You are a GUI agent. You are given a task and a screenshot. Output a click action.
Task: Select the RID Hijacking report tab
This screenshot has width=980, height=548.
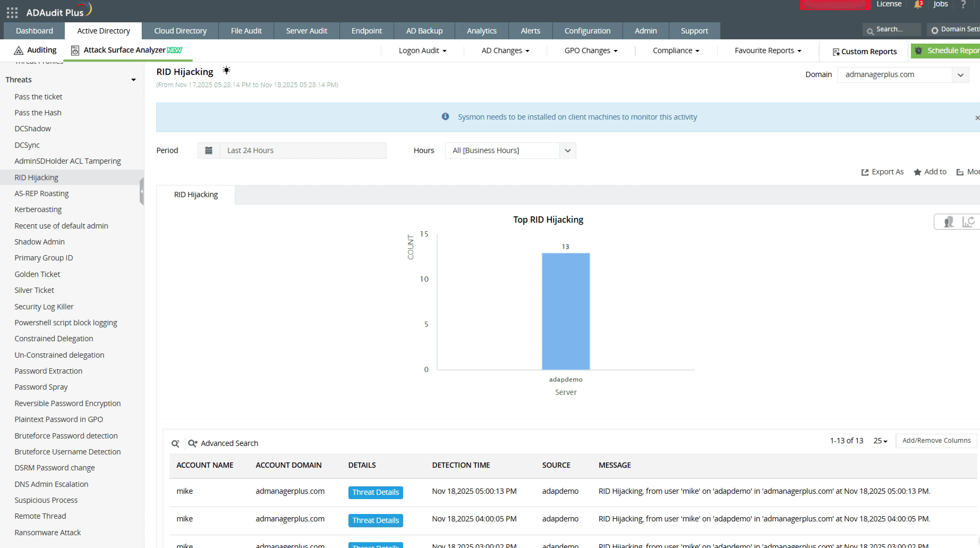coord(196,195)
